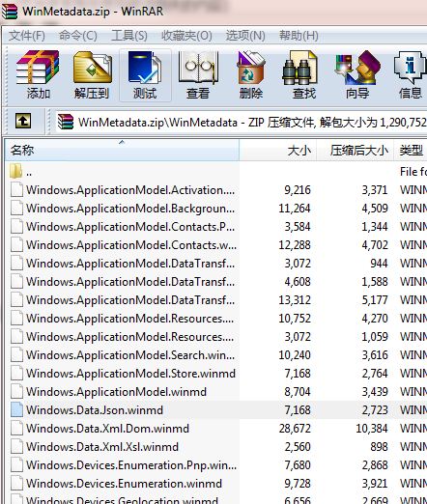This screenshot has height=504, width=427.
Task: Select Windows.ApplicationModel.Activation... file row
Action: point(216,190)
